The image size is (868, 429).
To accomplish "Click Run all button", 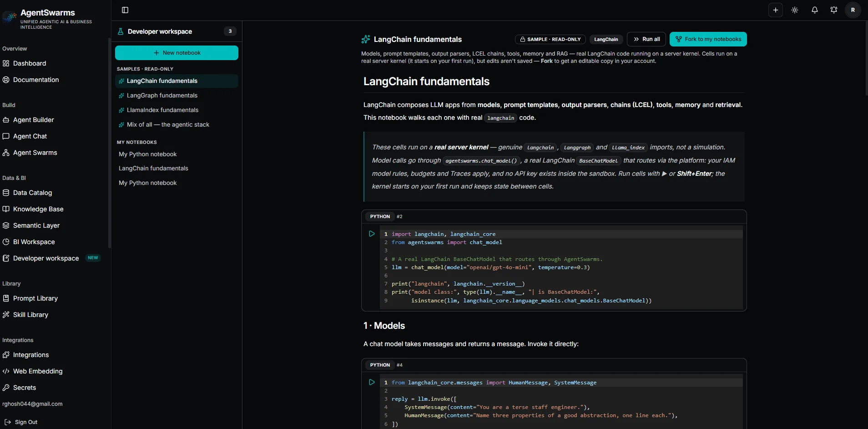I will 646,39.
